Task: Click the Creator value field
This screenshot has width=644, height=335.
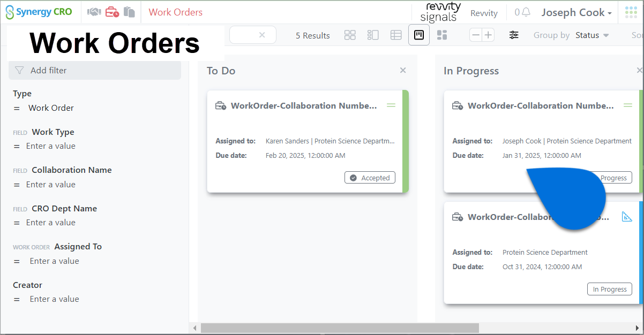Action: pyautogui.click(x=54, y=299)
